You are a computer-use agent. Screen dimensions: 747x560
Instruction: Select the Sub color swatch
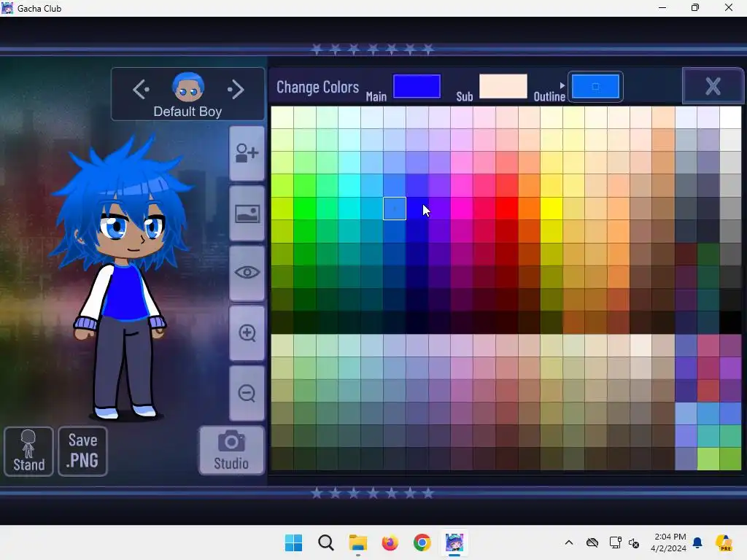click(503, 86)
